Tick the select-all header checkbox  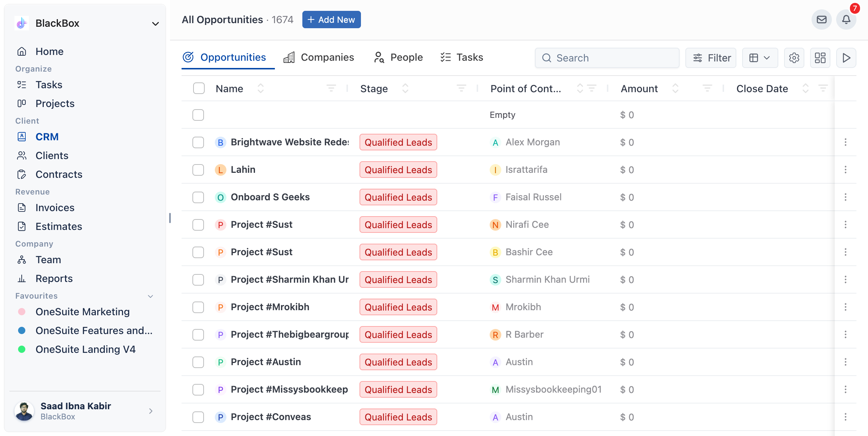click(x=199, y=89)
